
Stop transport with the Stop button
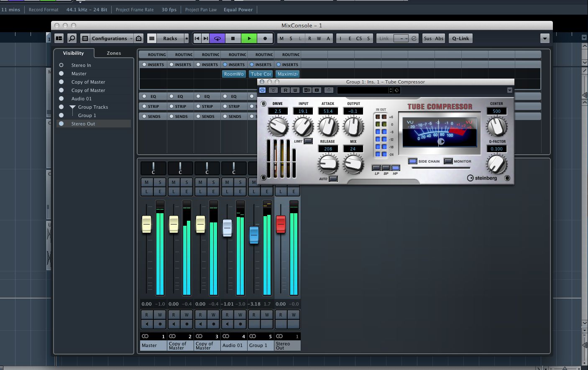click(x=233, y=38)
